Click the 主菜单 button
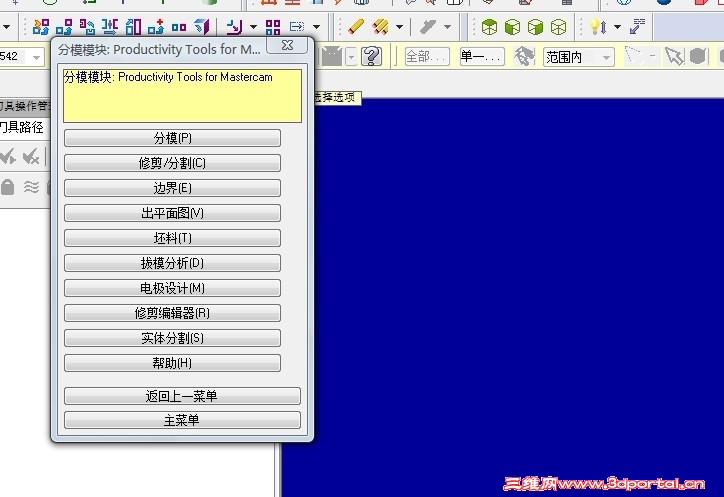Screen dimensions: 724x497 point(182,420)
